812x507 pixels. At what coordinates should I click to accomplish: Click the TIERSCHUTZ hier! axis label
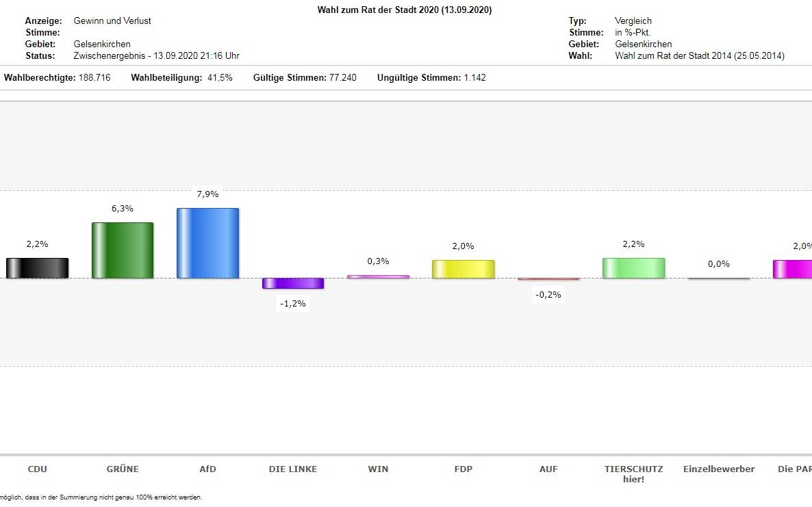(x=633, y=473)
